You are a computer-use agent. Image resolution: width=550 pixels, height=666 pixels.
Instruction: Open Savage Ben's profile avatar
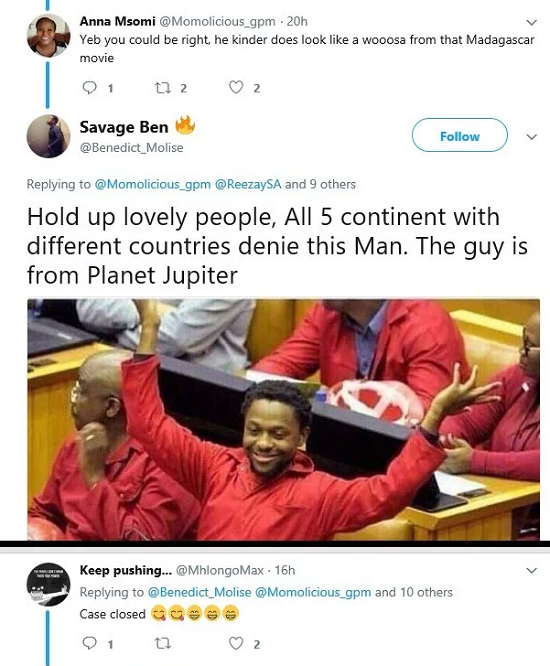[x=48, y=136]
